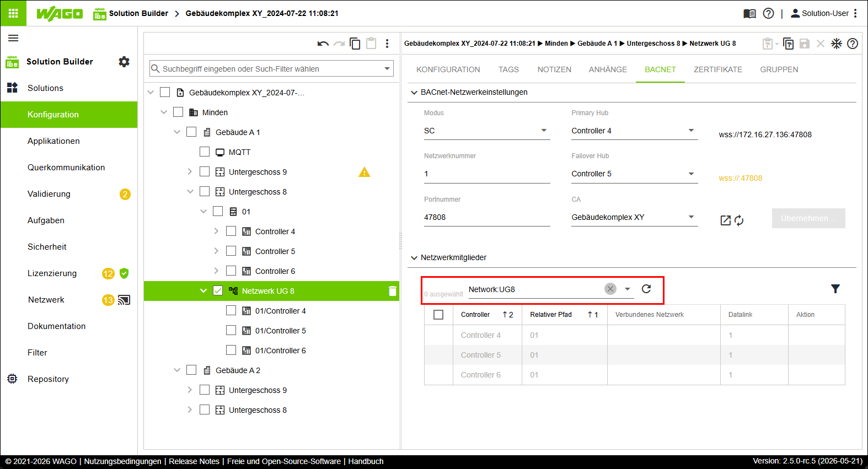
Task: Open help question mark in header
Action: 768,13
